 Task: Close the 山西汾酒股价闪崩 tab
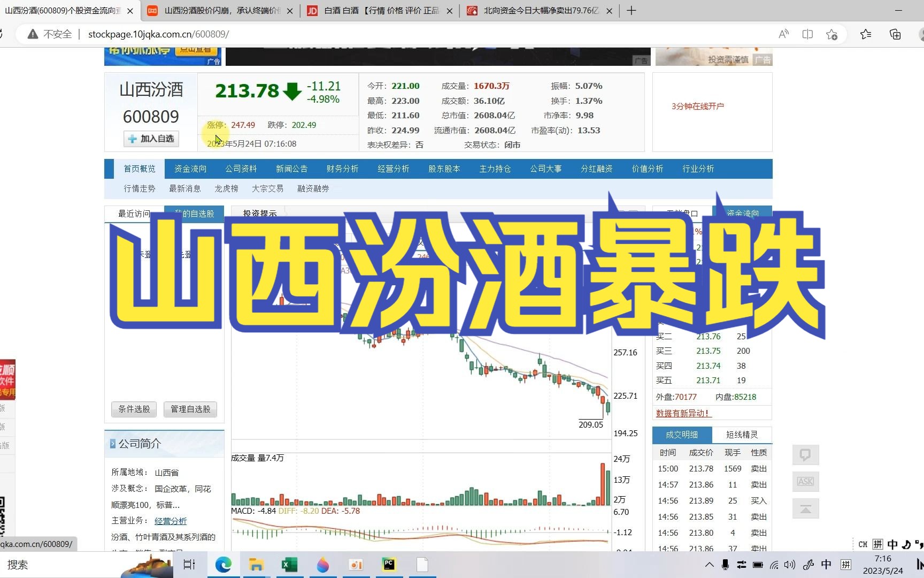(x=290, y=11)
